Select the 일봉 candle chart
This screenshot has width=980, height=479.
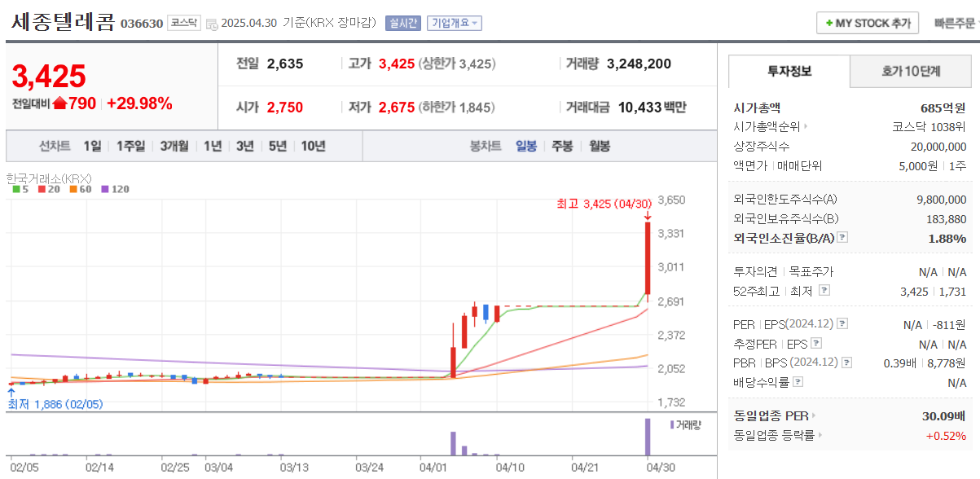[526, 147]
